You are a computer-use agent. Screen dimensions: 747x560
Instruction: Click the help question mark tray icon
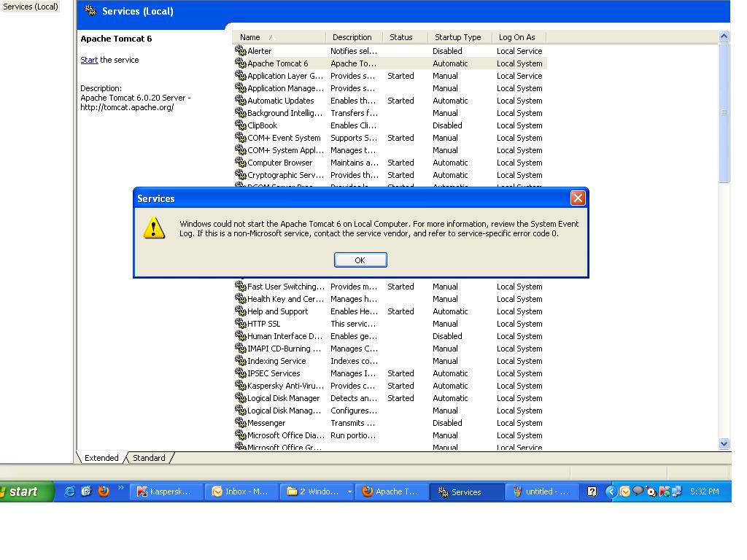[x=592, y=491]
